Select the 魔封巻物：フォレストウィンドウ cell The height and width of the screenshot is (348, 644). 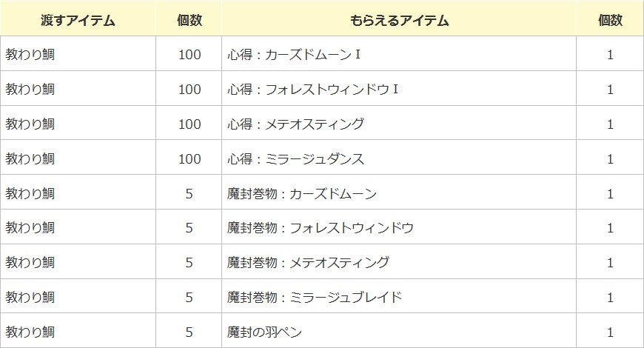[320, 228]
